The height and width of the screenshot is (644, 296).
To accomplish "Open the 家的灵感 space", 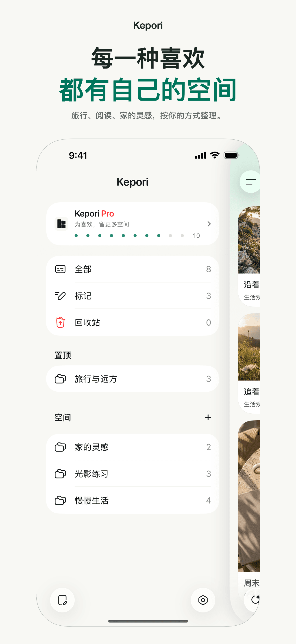I will click(133, 447).
